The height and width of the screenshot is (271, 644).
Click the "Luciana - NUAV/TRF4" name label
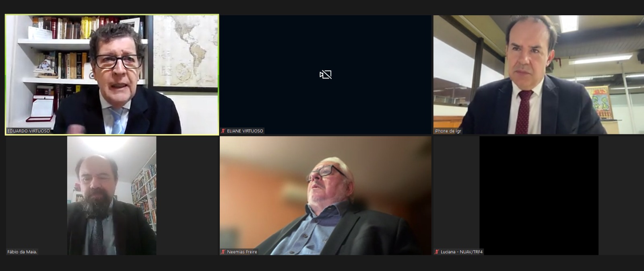click(x=461, y=252)
